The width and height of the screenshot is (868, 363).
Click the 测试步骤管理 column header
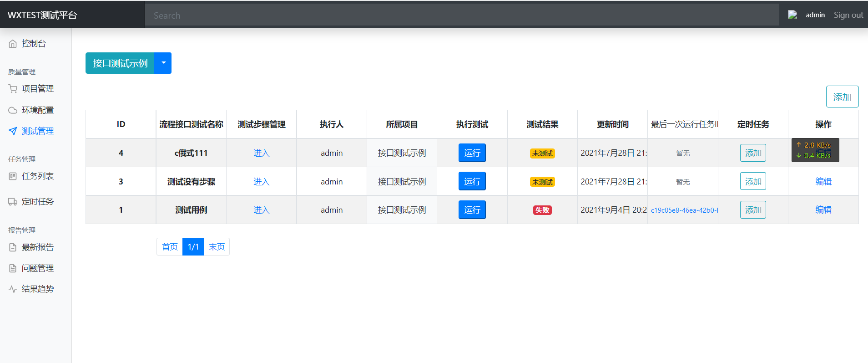click(261, 124)
